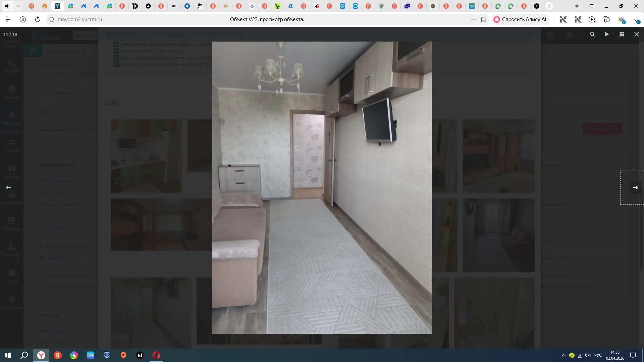Open "Спросить Алису AI" assistant
The width and height of the screenshot is (644, 362).
click(520, 19)
